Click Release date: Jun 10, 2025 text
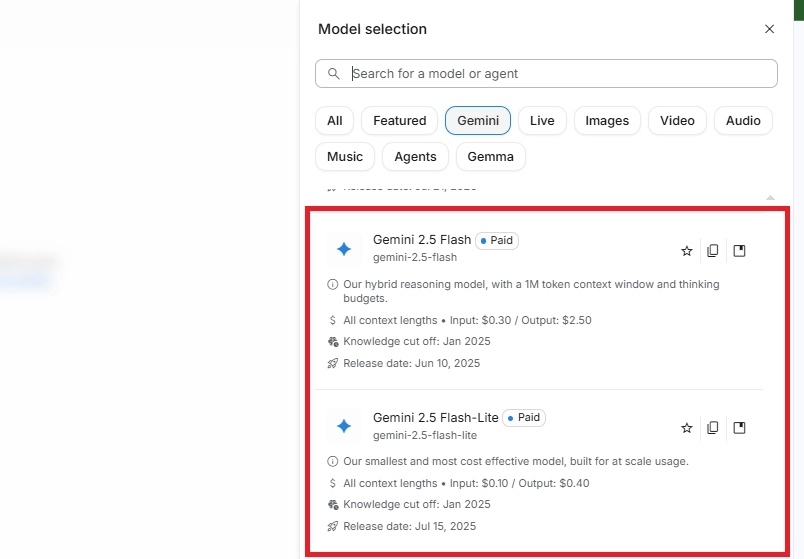The width and height of the screenshot is (804, 559). click(x=412, y=363)
